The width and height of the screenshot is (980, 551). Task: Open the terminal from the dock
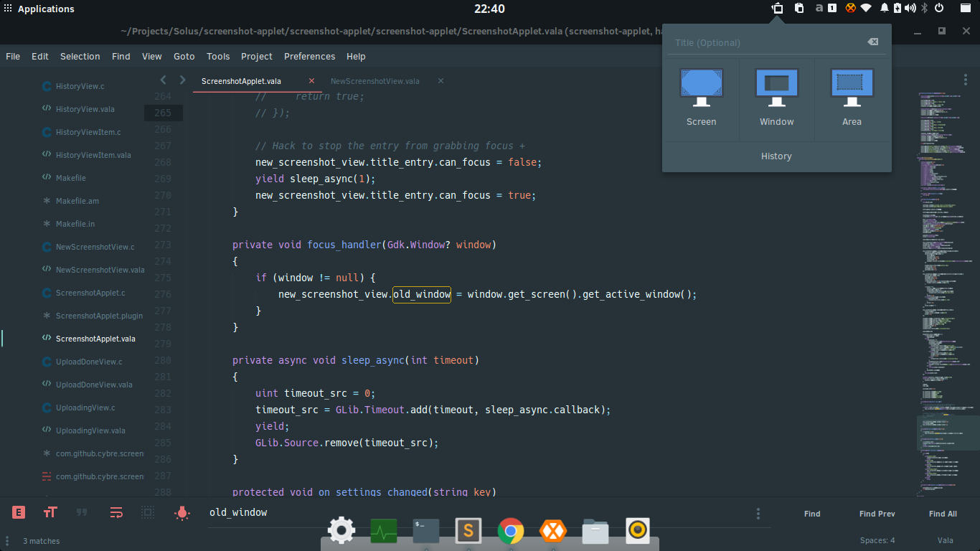point(425,532)
